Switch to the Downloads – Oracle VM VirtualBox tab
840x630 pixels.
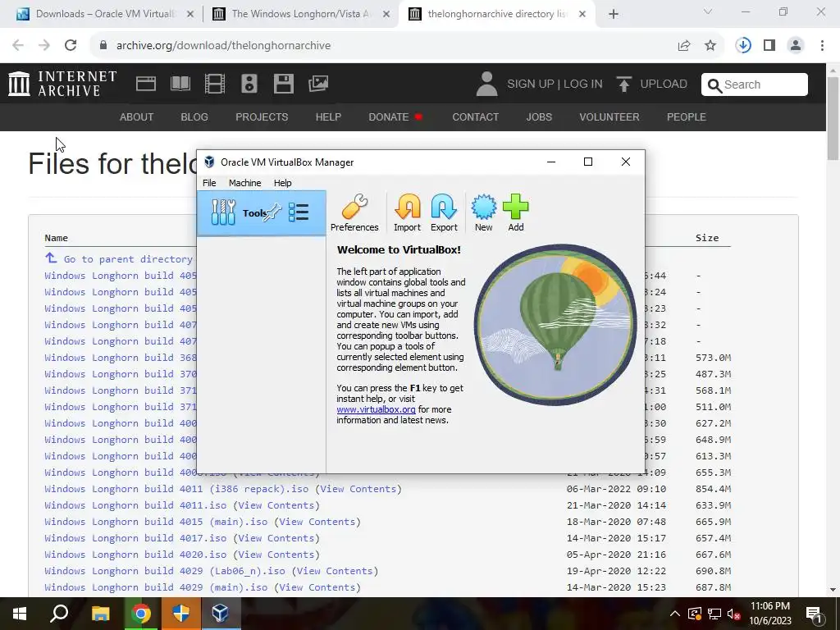105,14
